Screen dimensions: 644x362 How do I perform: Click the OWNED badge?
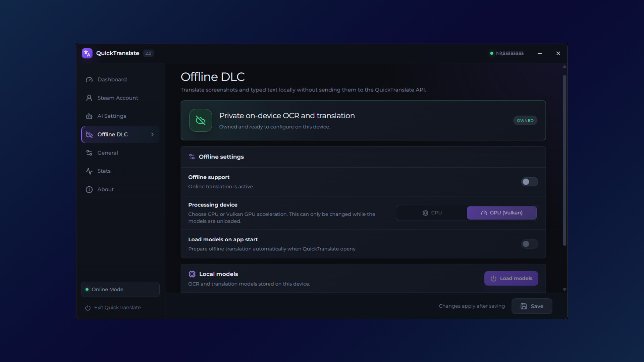coord(525,120)
